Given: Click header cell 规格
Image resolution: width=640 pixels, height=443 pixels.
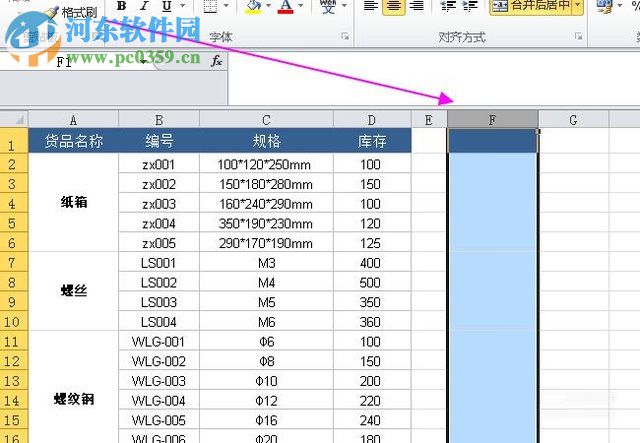Looking at the screenshot, I should pyautogui.click(x=267, y=141).
